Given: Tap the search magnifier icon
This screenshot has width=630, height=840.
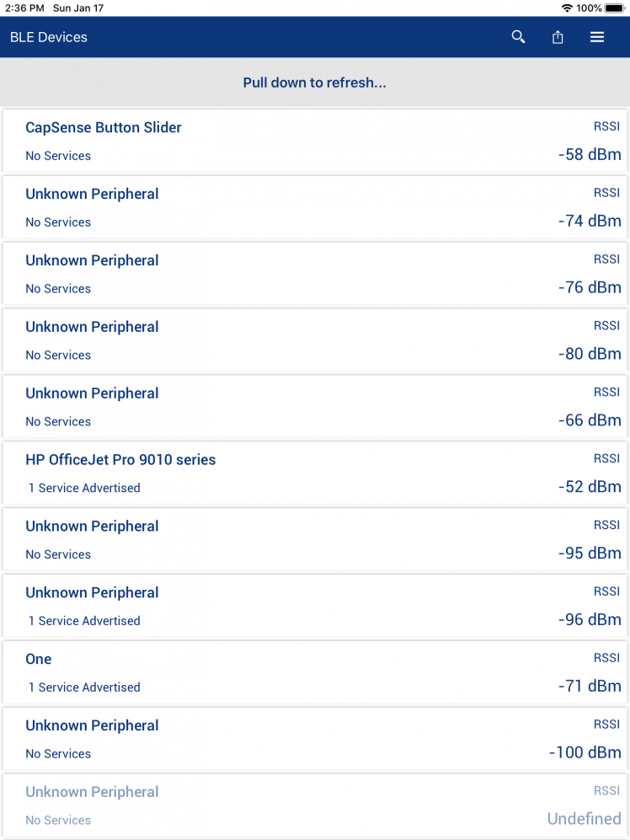Looking at the screenshot, I should [518, 37].
